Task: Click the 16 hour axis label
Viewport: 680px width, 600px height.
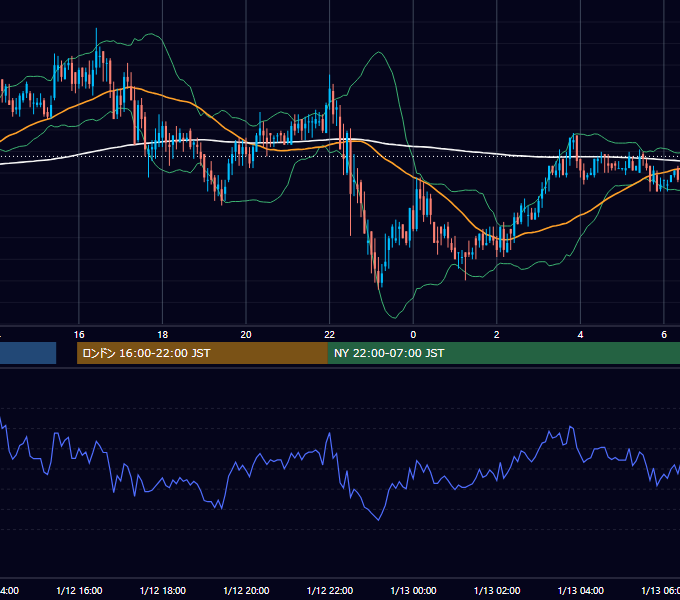Action: point(79,335)
